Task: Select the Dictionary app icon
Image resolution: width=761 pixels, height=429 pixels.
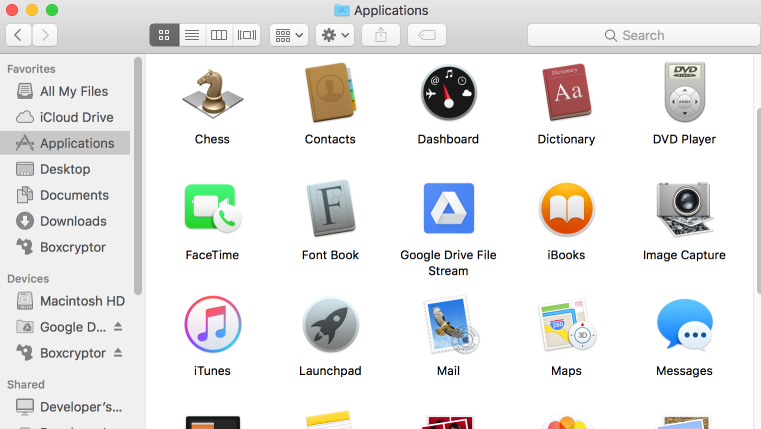Action: point(566,92)
